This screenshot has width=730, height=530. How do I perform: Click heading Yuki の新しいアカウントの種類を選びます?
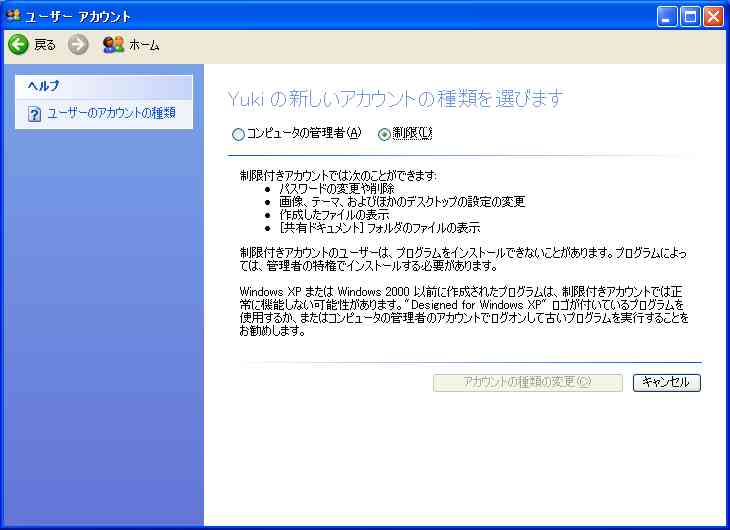coord(395,99)
